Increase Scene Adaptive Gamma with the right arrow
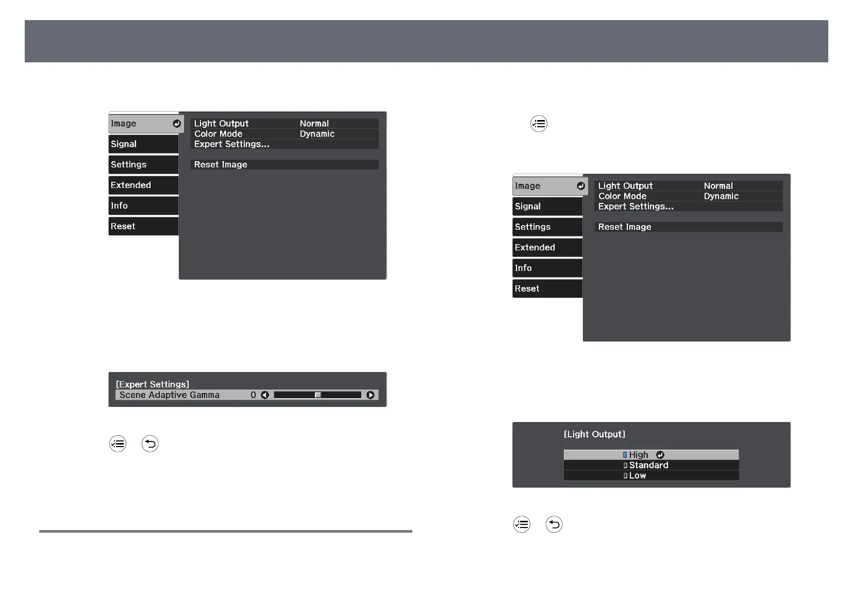 click(370, 395)
